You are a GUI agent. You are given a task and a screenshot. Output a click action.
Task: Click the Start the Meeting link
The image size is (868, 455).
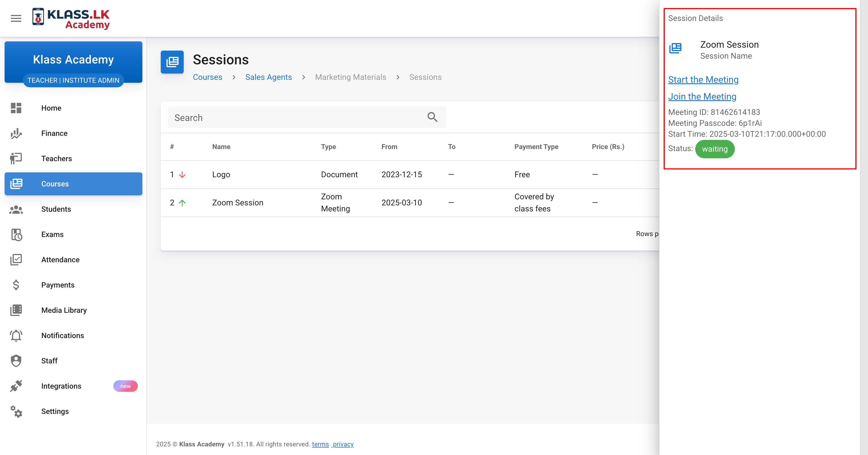pos(703,80)
